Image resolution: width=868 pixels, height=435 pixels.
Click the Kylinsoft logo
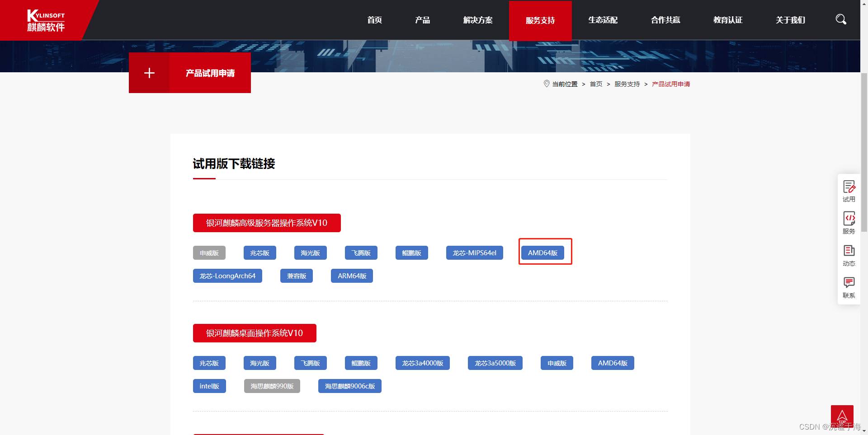(46, 21)
